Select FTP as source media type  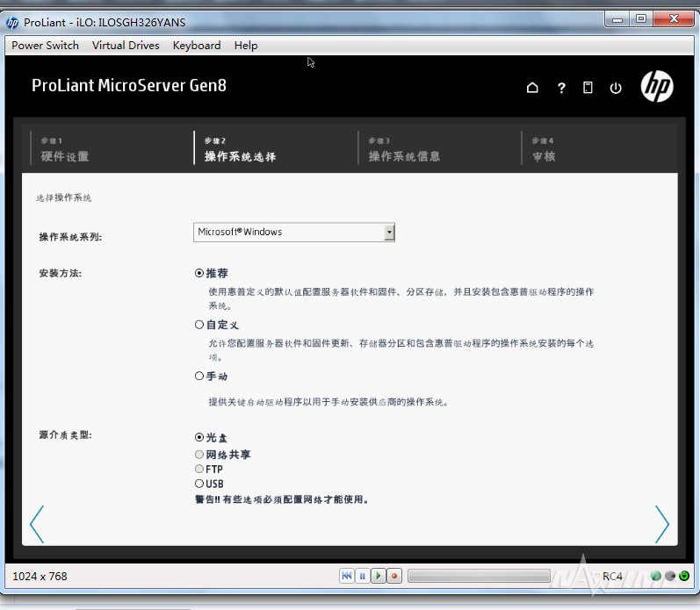(x=199, y=469)
